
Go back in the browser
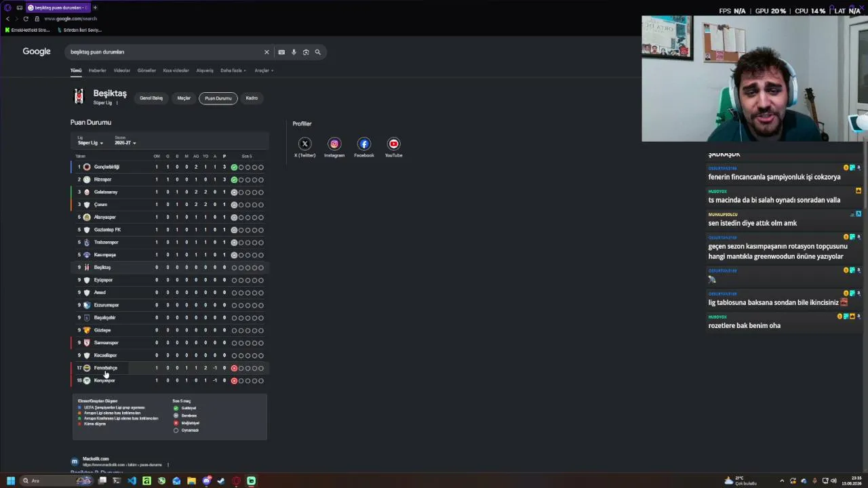tap(7, 19)
